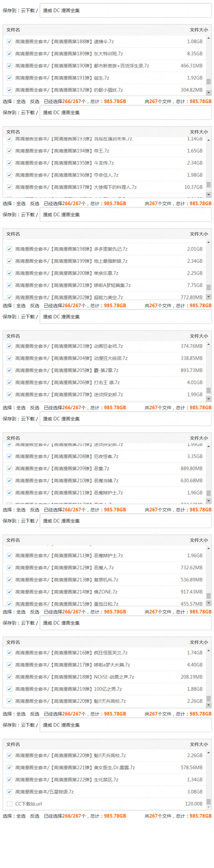Toggle the 佛ZONE.7z checkbox
Viewport: 214px width, 868px height.
click(x=9, y=592)
